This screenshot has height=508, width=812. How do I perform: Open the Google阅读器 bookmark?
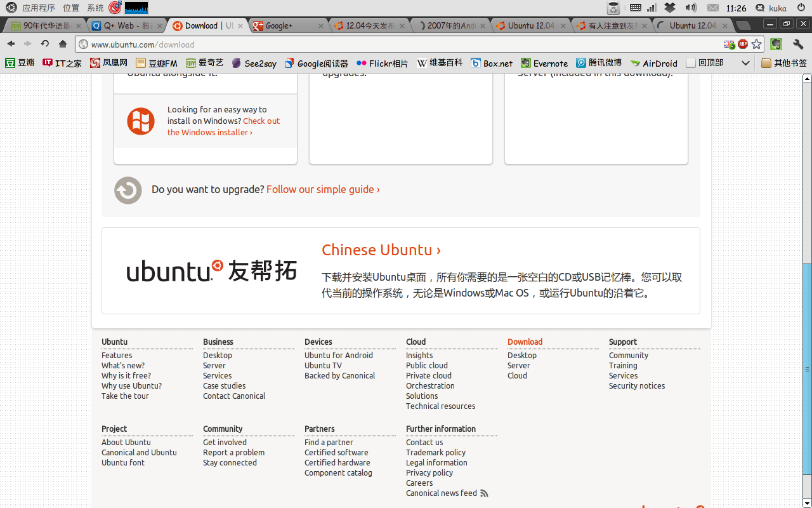point(317,63)
